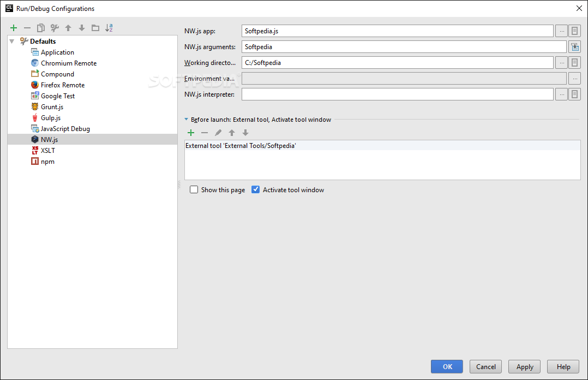Click the Environment variables field

tap(404, 79)
